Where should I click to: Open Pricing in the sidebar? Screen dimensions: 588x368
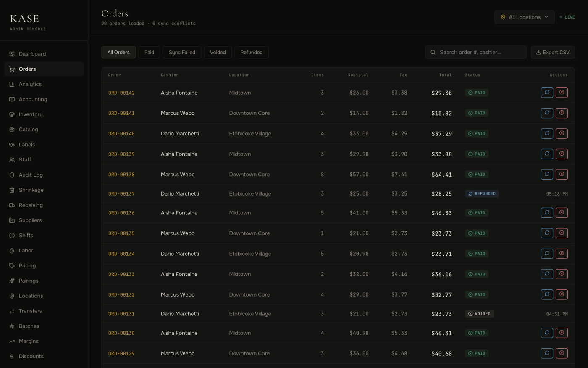pyautogui.click(x=44, y=266)
